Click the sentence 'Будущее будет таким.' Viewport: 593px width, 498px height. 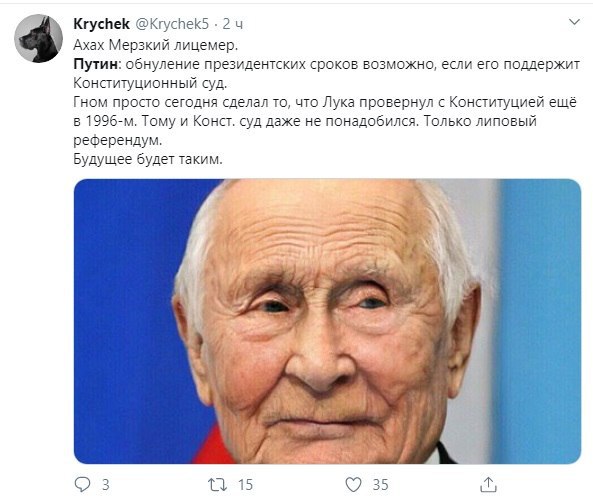click(148, 159)
